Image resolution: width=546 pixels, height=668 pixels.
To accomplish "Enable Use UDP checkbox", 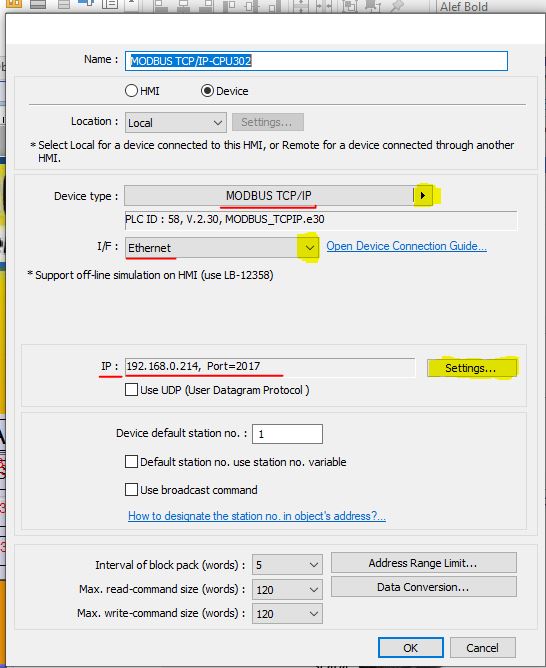I will point(131,390).
